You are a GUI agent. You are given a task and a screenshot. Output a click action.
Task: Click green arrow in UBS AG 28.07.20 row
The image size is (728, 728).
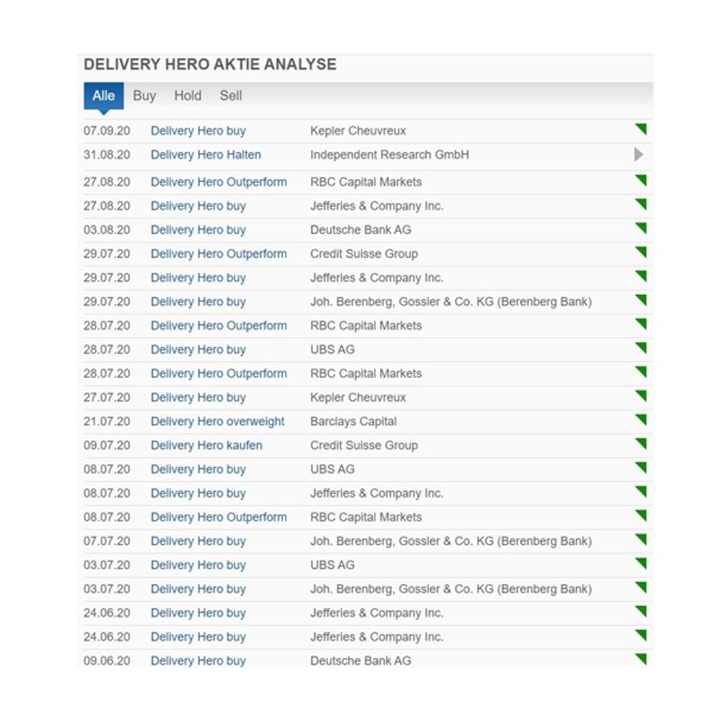click(x=641, y=348)
